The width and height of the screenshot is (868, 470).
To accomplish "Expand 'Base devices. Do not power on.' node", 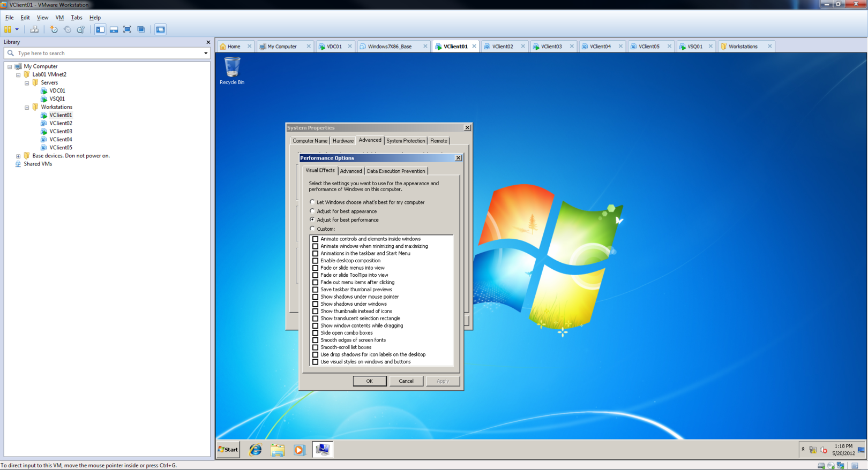I will tap(18, 156).
